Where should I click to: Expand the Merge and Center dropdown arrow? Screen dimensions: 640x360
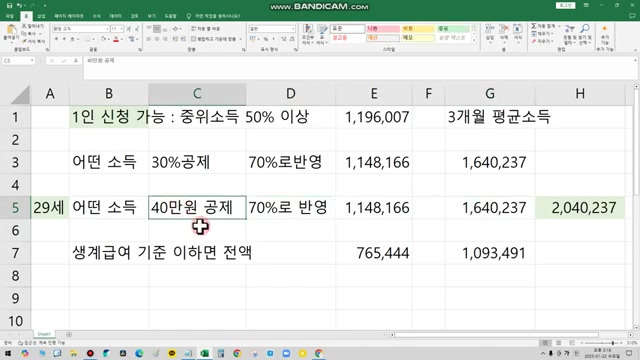(x=241, y=39)
